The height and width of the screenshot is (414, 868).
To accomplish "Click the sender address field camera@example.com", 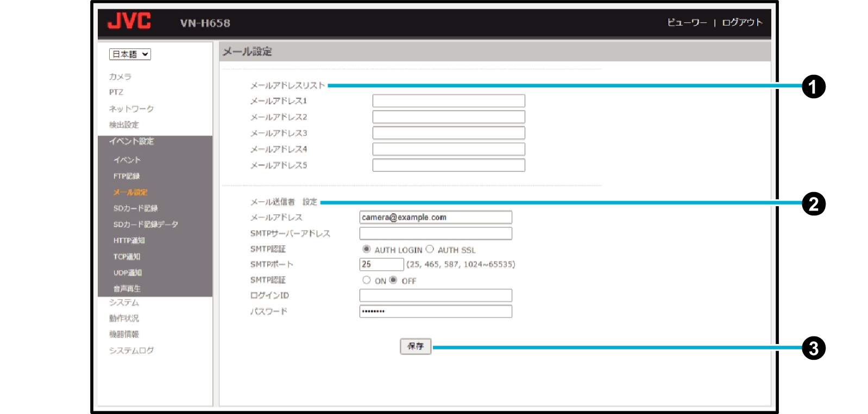I will (436, 218).
